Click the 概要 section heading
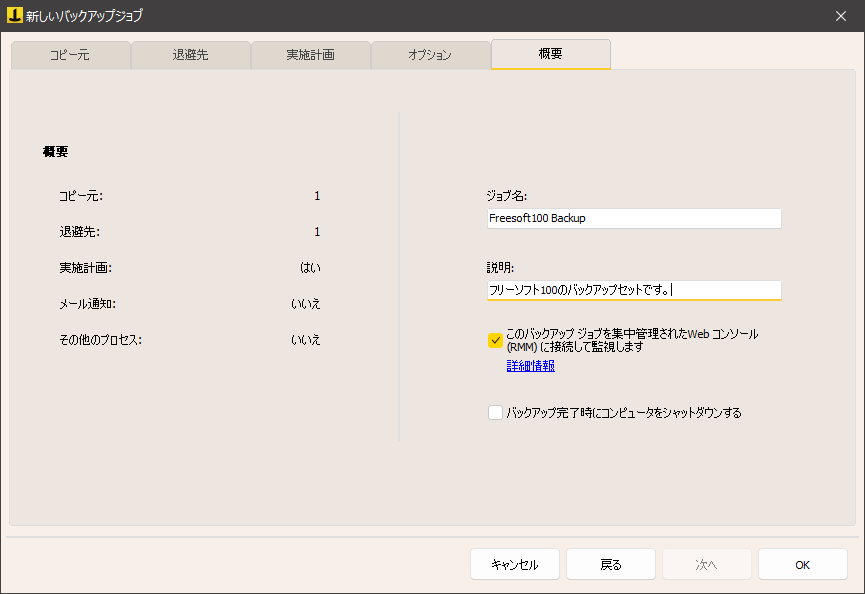865x594 pixels. 56,152
